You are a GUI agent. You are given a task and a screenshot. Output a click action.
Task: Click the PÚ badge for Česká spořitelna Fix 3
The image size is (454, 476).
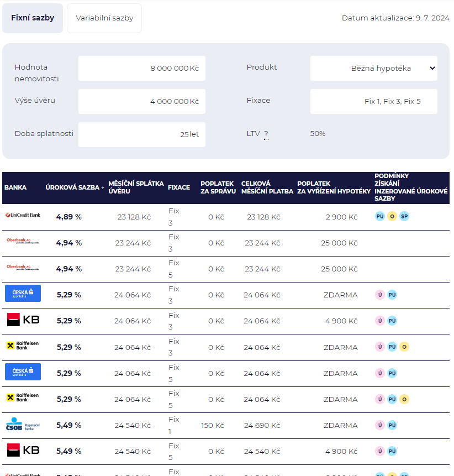coord(392,295)
